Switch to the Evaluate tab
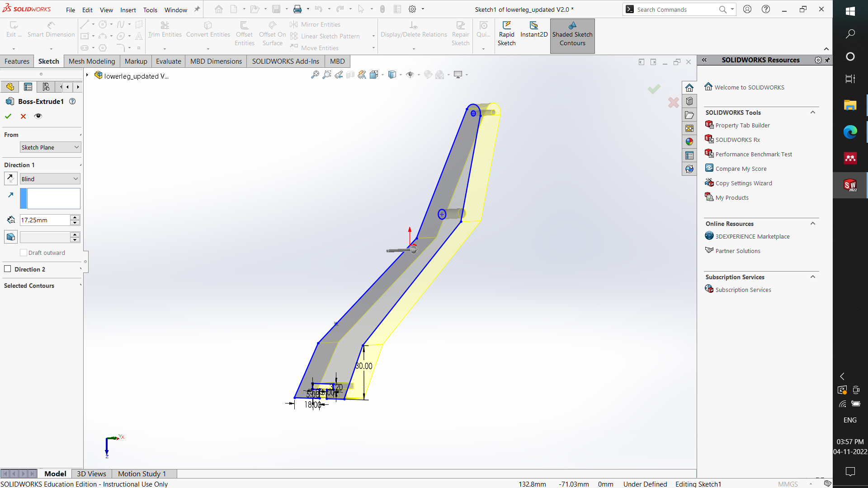This screenshot has height=488, width=868. pyautogui.click(x=168, y=61)
